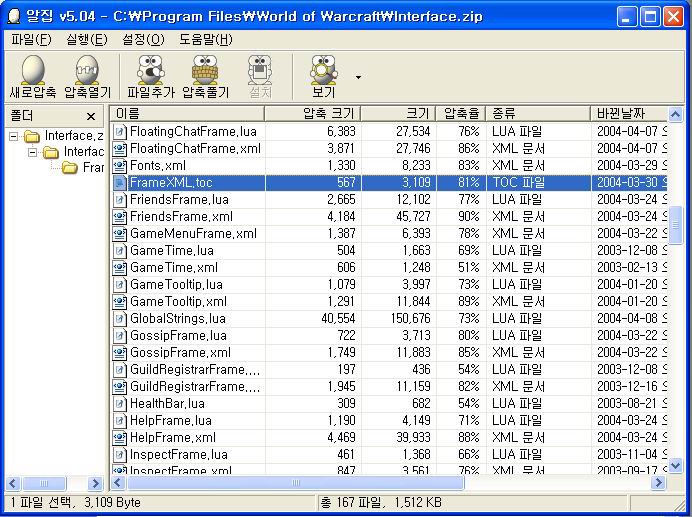The image size is (692, 517).
Task: Click the 새로압축 (new archive) egg icon
Action: tap(33, 70)
